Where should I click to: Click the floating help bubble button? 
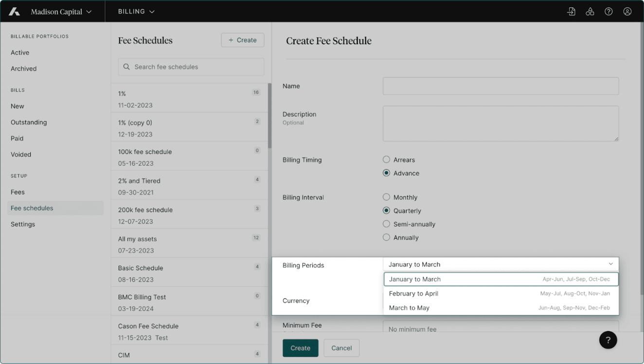(x=608, y=340)
